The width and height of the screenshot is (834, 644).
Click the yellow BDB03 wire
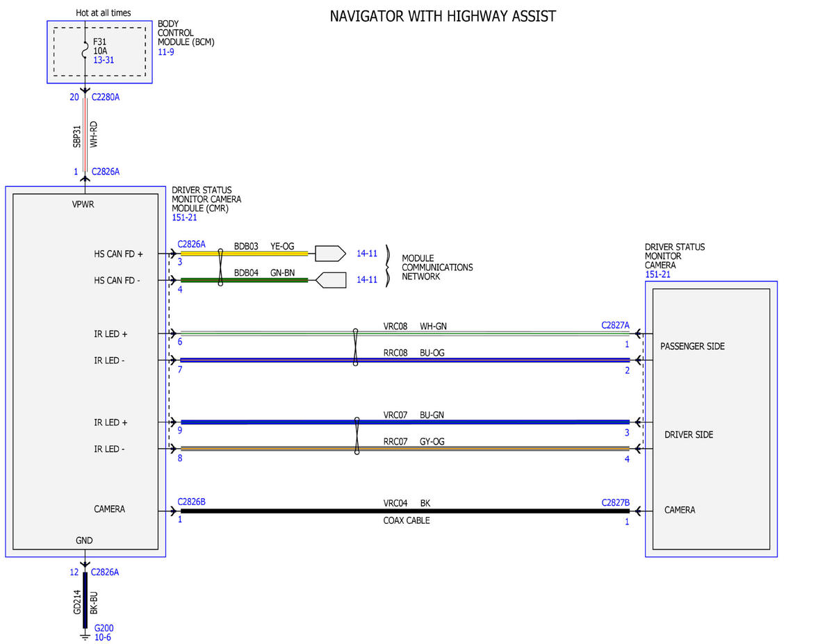tap(244, 254)
